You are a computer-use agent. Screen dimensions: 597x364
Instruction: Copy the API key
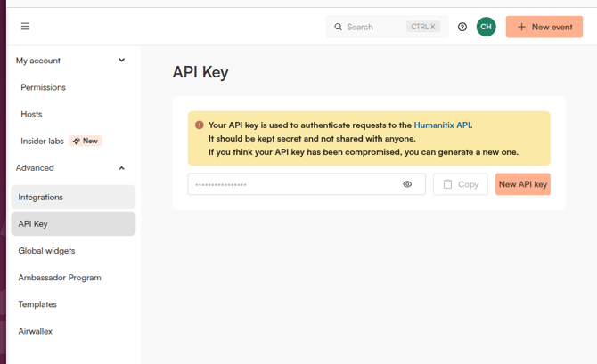click(x=461, y=184)
